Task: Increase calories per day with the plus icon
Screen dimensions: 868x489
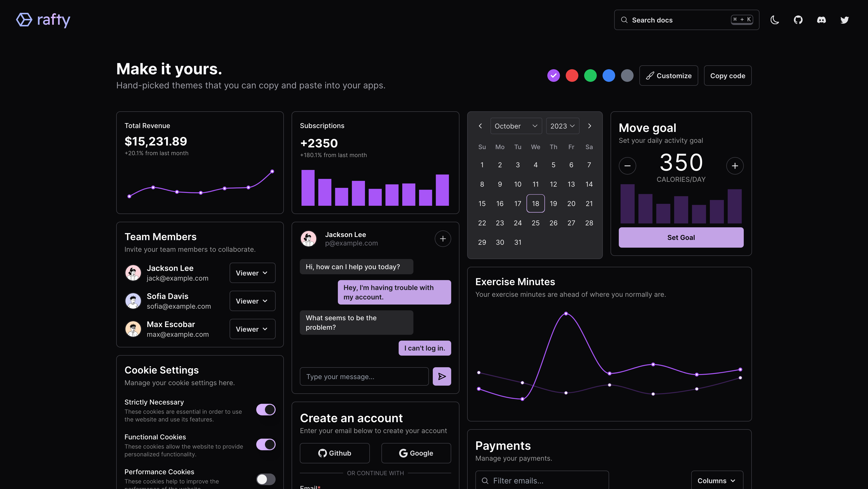Action: 735,166
